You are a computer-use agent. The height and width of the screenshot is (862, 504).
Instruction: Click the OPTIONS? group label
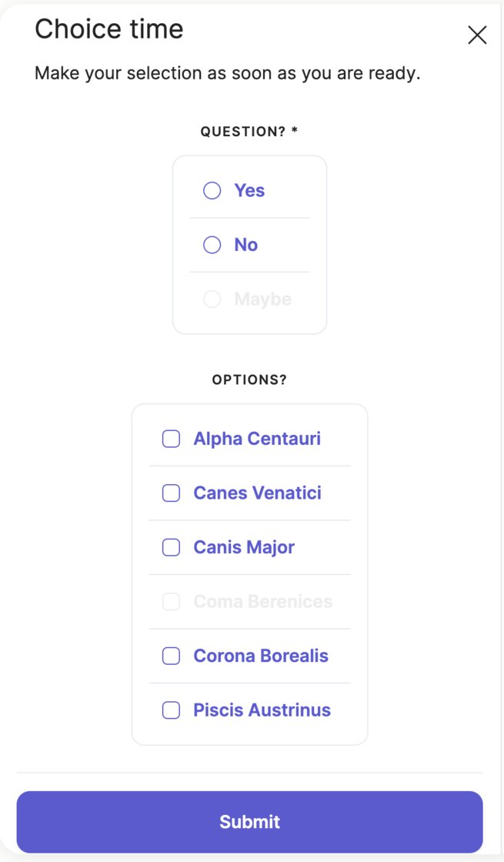(x=249, y=380)
